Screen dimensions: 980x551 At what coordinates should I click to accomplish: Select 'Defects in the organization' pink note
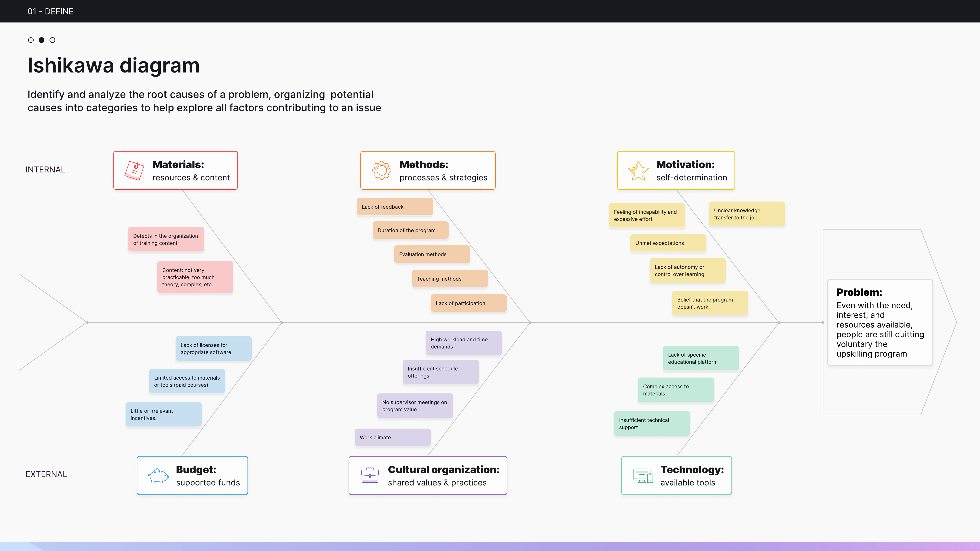(166, 239)
